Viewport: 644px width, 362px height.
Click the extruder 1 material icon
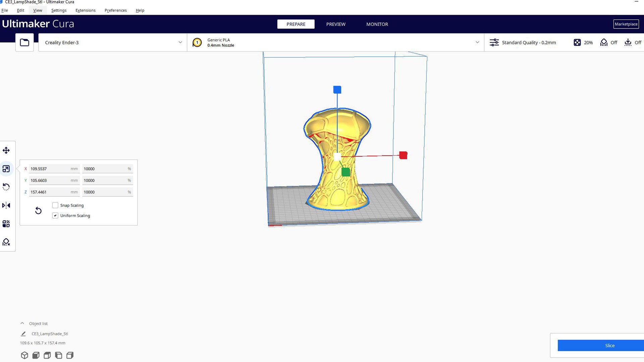click(x=197, y=43)
